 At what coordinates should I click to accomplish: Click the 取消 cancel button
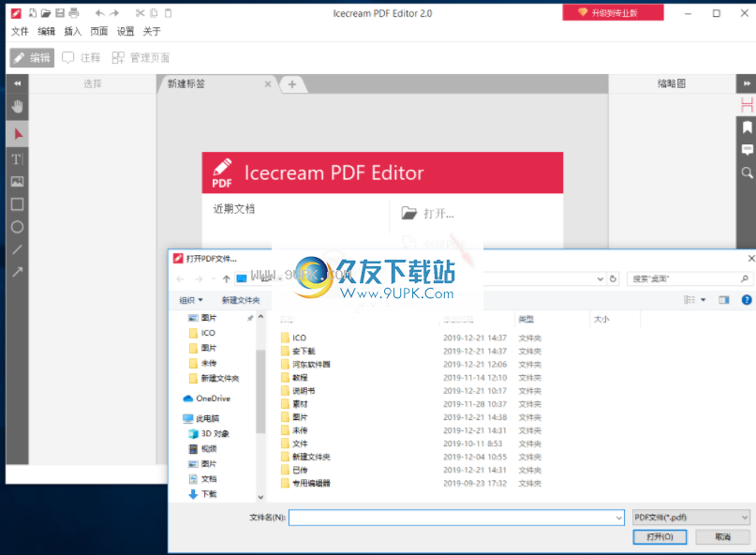click(x=722, y=536)
